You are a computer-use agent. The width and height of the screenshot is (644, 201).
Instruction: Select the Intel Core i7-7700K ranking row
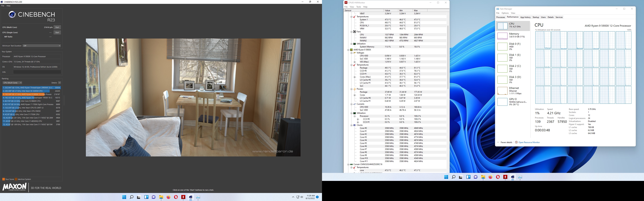(x=32, y=114)
